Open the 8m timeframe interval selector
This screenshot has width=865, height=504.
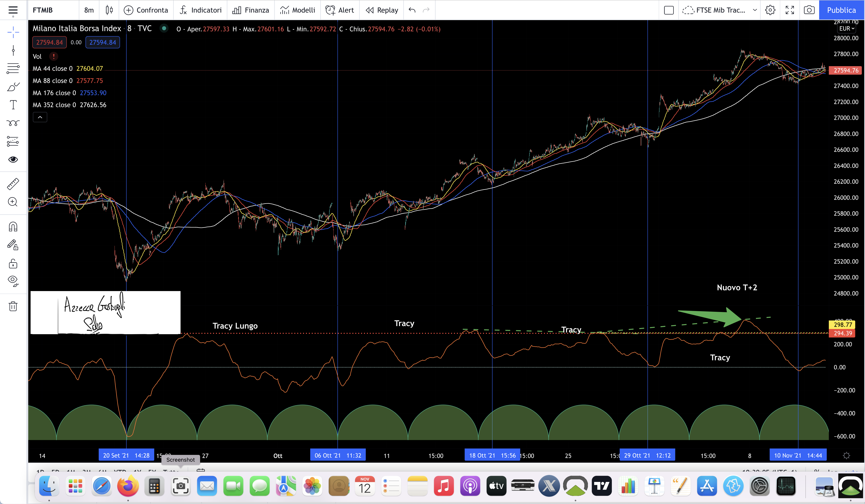(x=89, y=10)
